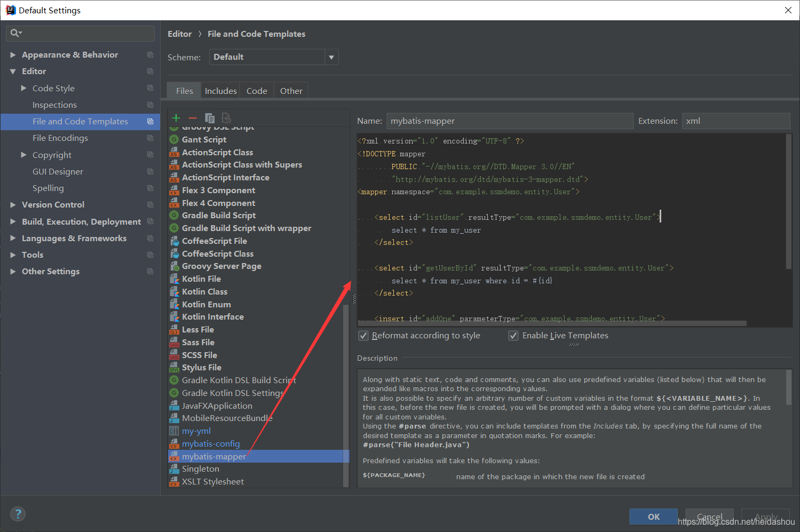The height and width of the screenshot is (532, 800).
Task: Click the Singleton template icon
Action: click(x=174, y=469)
